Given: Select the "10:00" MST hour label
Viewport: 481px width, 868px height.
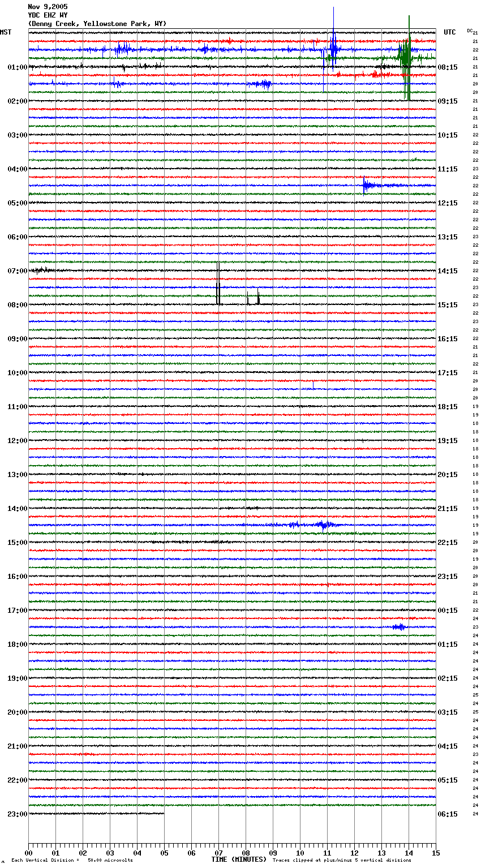Looking at the screenshot, I should tap(18, 373).
